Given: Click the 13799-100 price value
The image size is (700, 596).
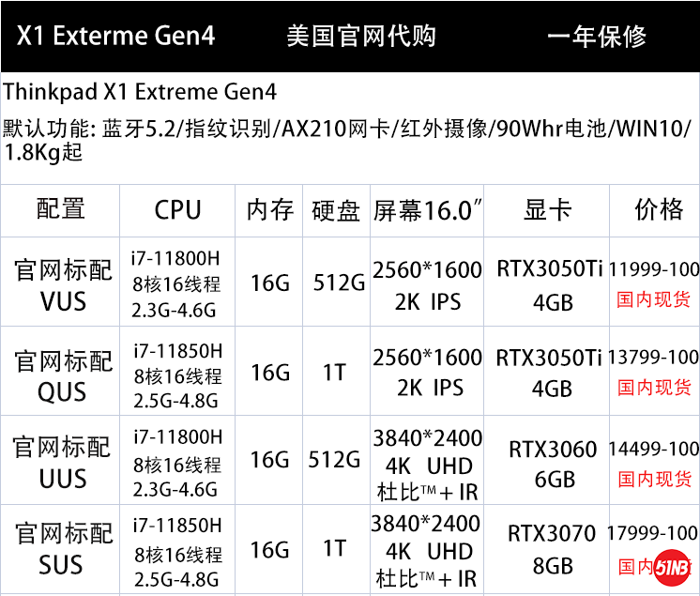Looking at the screenshot, I should [x=654, y=358].
